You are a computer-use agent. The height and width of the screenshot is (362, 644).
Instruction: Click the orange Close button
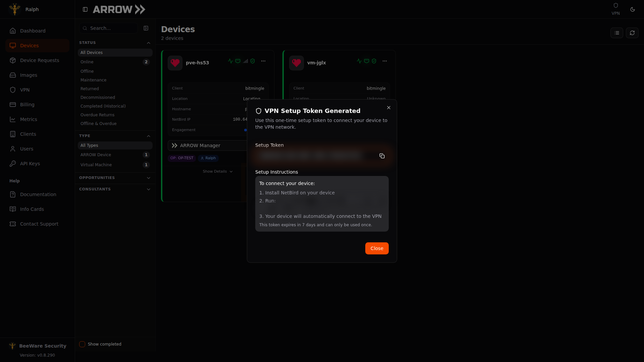[x=377, y=248]
